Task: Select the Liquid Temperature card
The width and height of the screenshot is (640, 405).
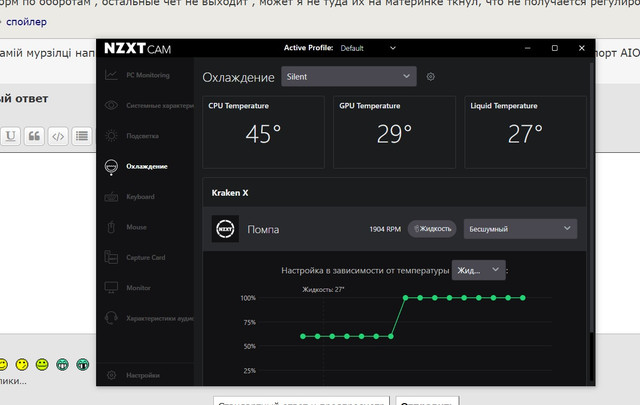Action: click(x=525, y=132)
